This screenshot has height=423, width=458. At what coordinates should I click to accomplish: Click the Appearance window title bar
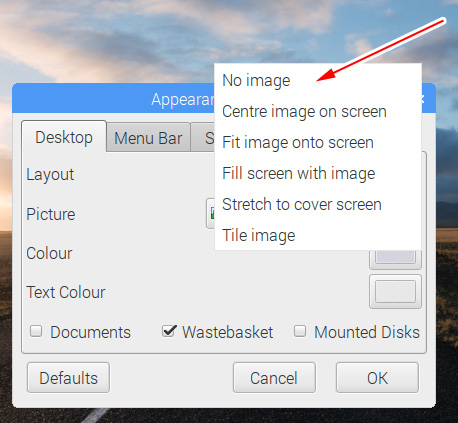click(113, 99)
